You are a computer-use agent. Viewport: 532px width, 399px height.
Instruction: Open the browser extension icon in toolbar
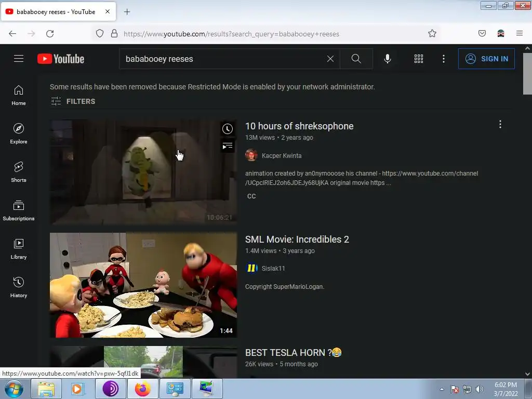(501, 33)
